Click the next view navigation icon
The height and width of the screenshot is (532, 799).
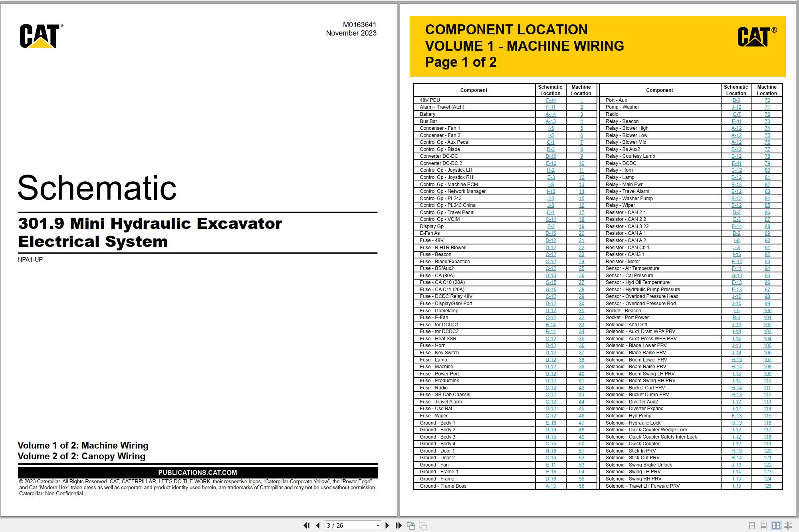(x=423, y=526)
